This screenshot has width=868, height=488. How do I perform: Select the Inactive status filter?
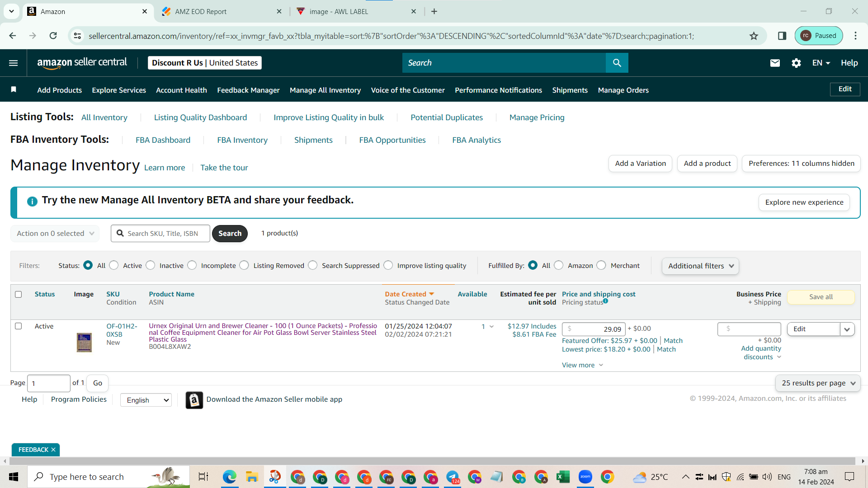(151, 265)
